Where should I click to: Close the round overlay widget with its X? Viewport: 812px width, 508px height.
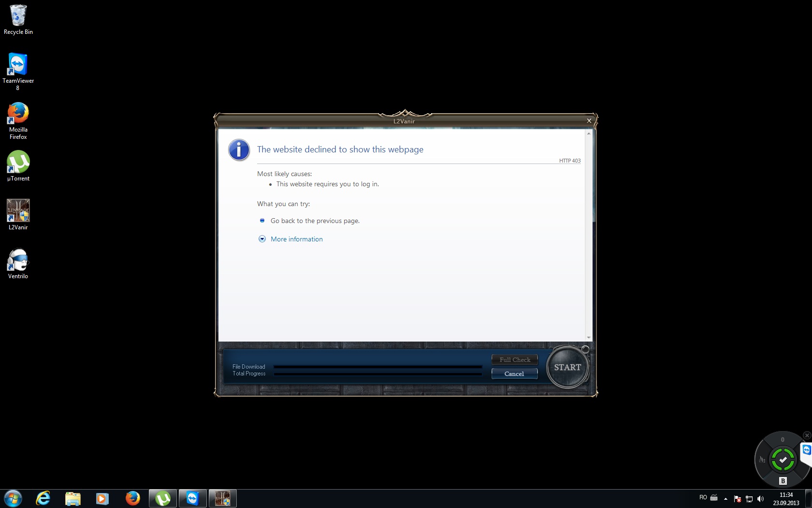807,435
